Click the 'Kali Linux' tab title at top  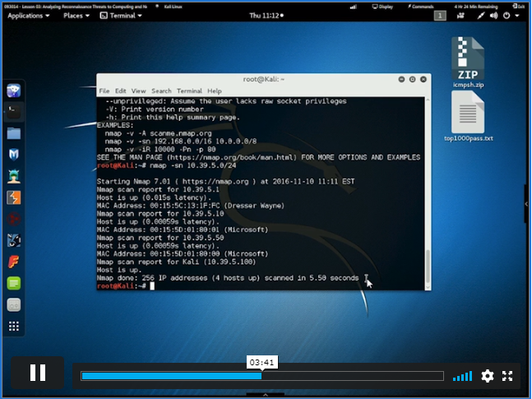pos(173,7)
